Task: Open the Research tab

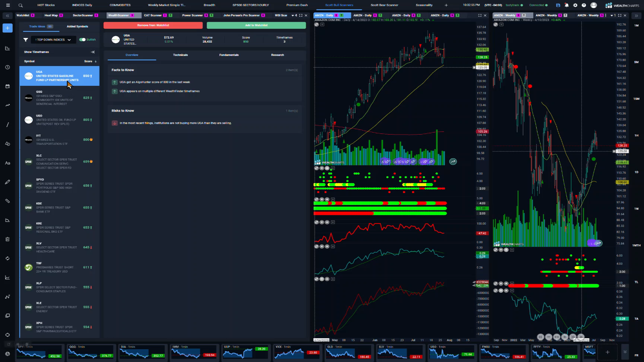Action: (277, 55)
